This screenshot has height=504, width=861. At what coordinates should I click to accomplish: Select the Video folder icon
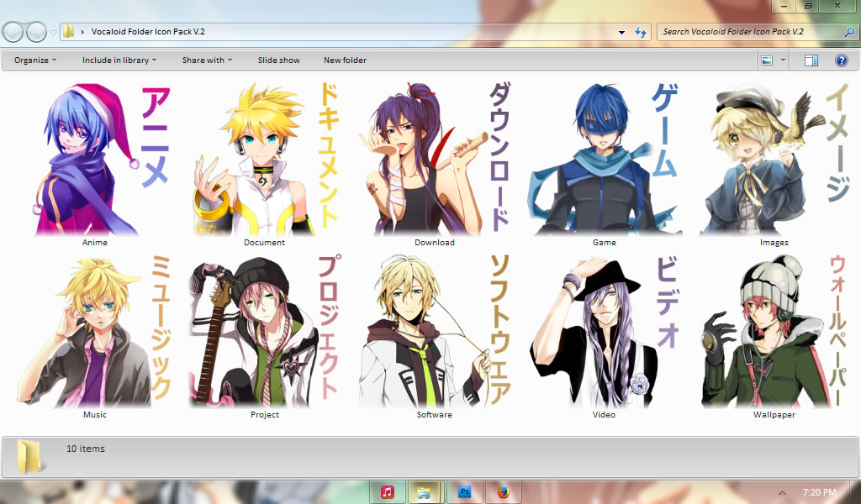point(604,332)
